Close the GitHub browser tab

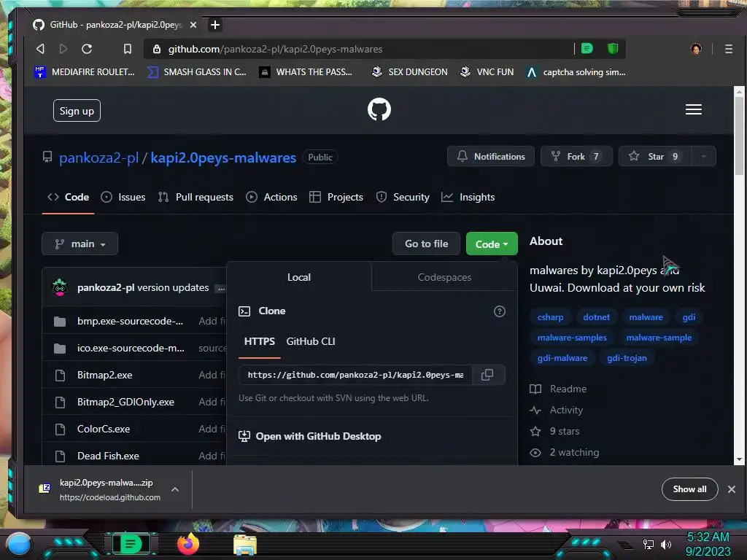click(193, 25)
